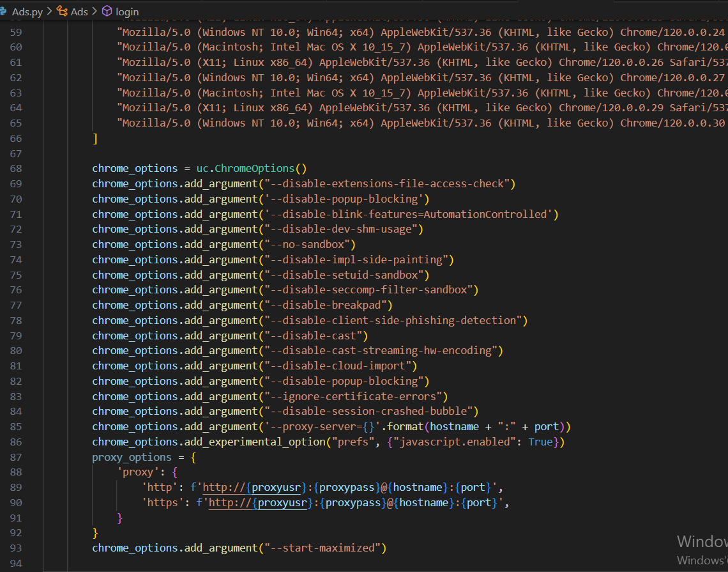728x572 pixels.
Task: Click the 'https' key on line 90
Action: 162,503
